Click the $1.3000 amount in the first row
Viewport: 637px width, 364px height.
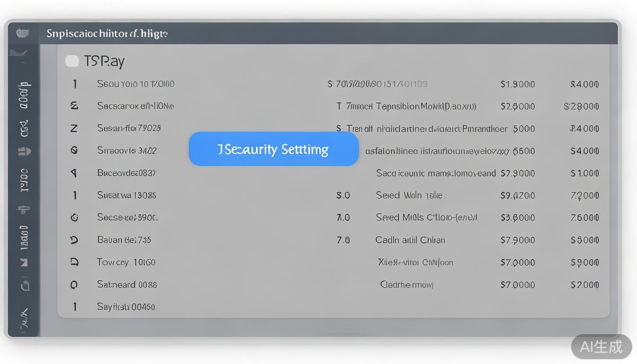pyautogui.click(x=518, y=84)
